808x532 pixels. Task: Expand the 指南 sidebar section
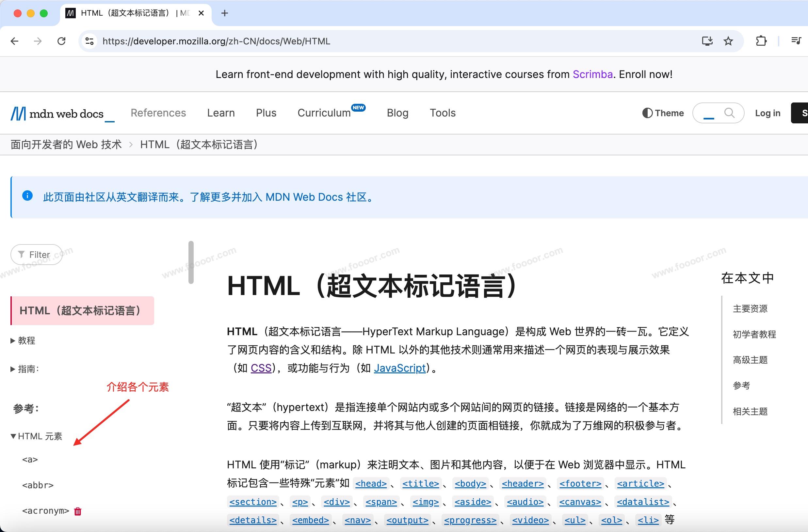[24, 369]
